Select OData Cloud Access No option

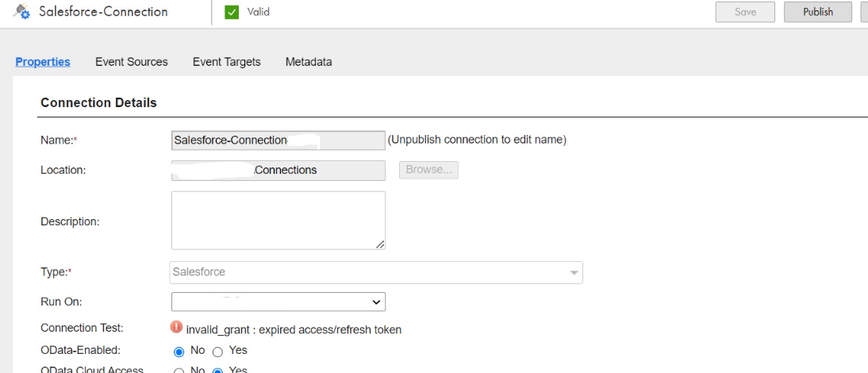coord(179,370)
